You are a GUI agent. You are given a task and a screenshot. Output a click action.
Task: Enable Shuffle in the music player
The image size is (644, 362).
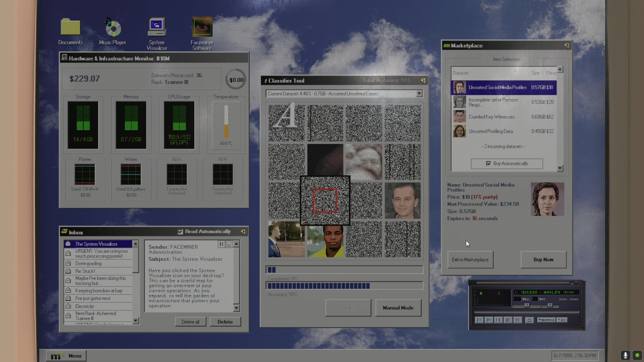click(547, 320)
